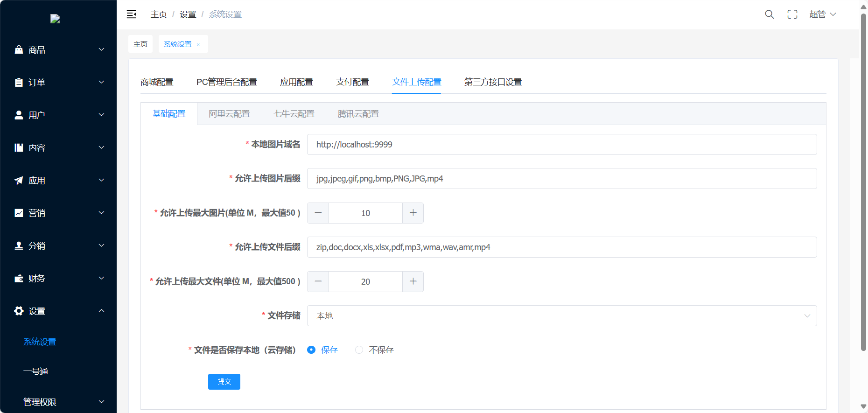Image resolution: width=868 pixels, height=413 pixels.
Task: Click the 允许上传图片后缀 input field
Action: [x=562, y=178]
